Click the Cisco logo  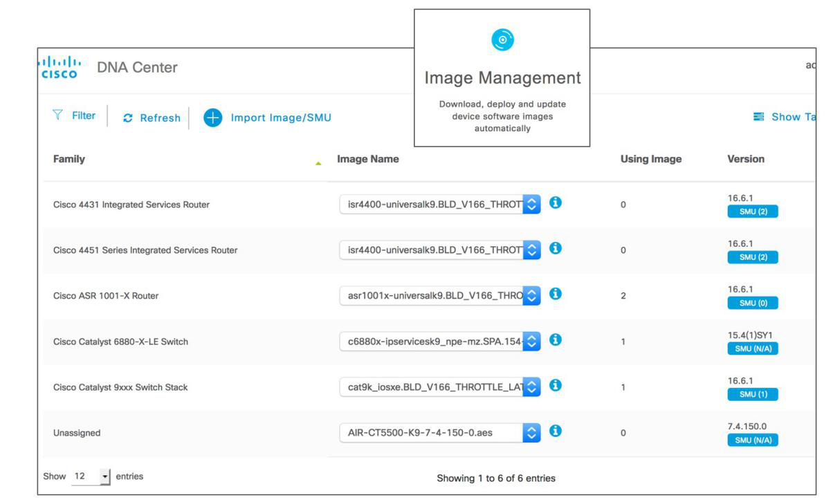coord(59,67)
